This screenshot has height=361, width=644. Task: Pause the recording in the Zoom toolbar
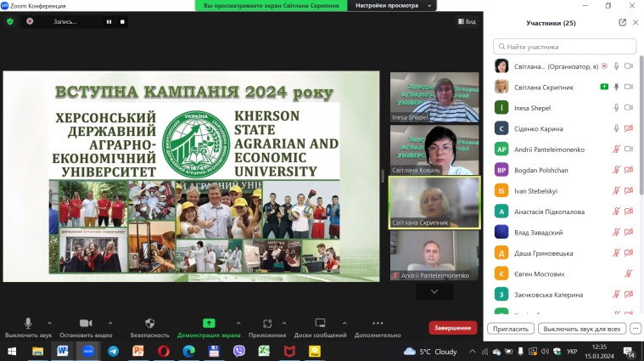pyautogui.click(x=109, y=22)
